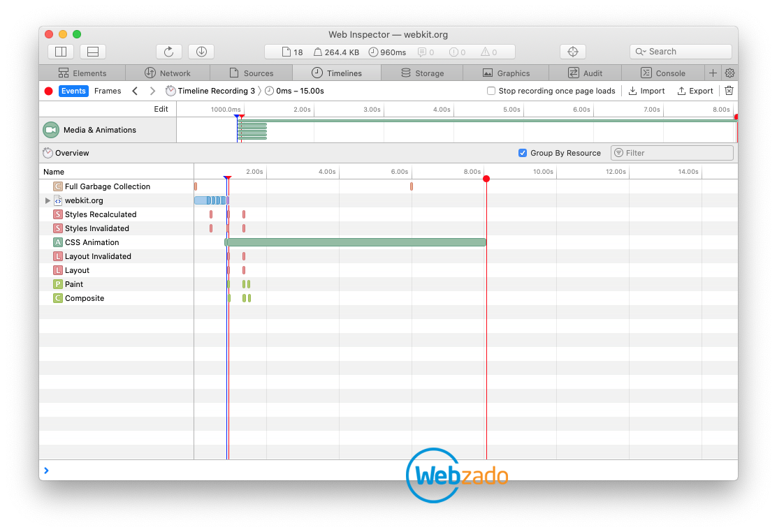777x532 pixels.
Task: Click the Export button
Action: [x=695, y=91]
